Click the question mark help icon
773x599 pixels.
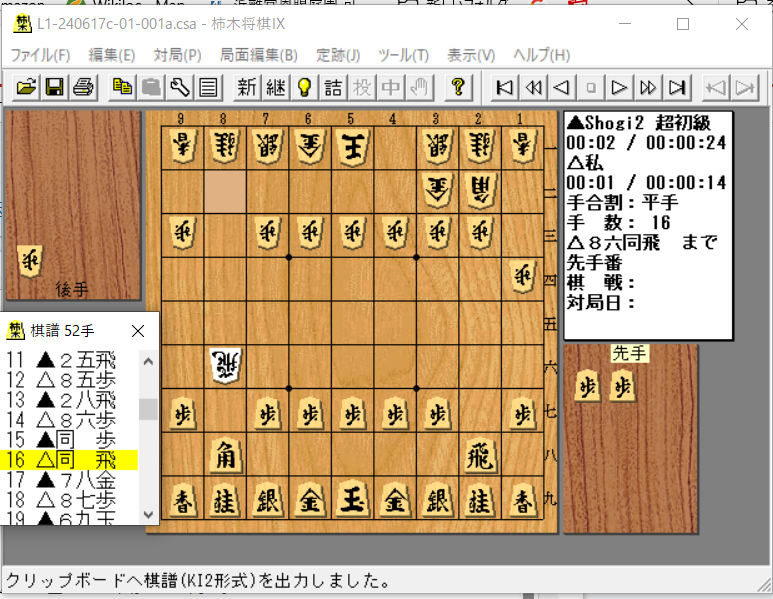pyautogui.click(x=458, y=87)
